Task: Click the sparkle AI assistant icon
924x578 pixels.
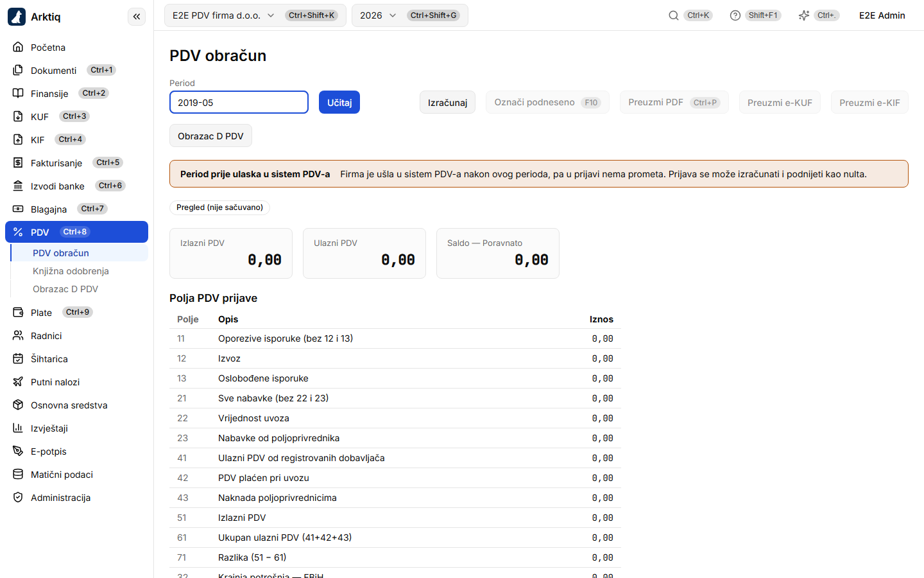Action: (804, 15)
